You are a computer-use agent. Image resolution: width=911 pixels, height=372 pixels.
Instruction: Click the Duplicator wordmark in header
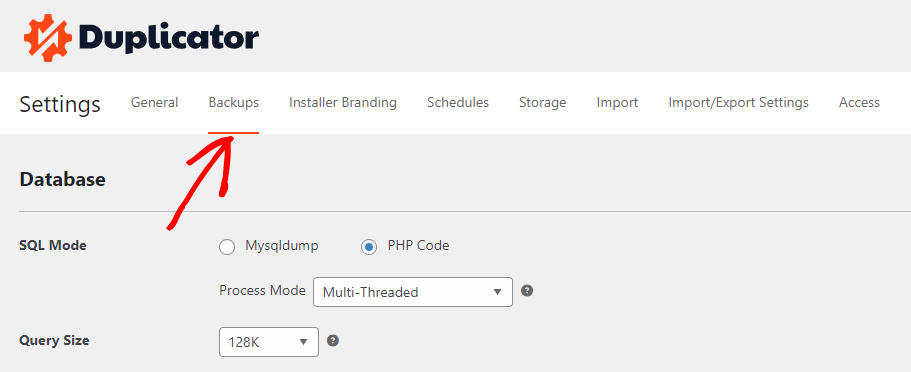pyautogui.click(x=168, y=38)
